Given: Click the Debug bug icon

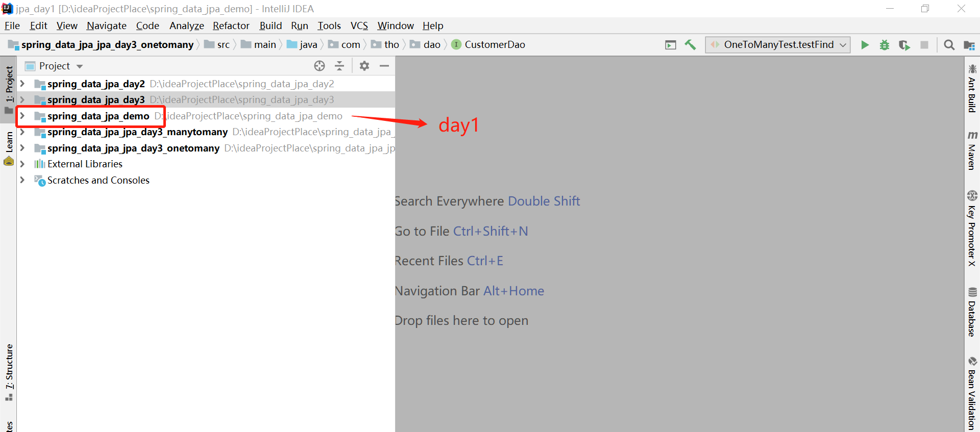Looking at the screenshot, I should point(885,45).
